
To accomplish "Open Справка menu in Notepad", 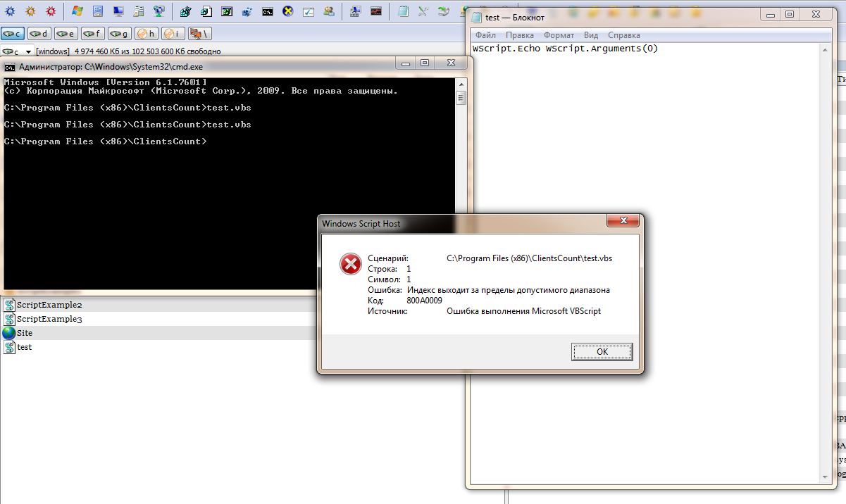I will [623, 35].
